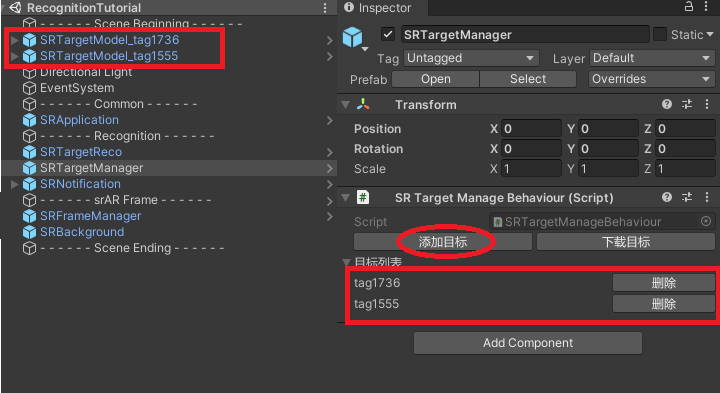Viewport: 720px width, 393px height.
Task: Open help for SR Target Manage Behaviour
Action: 667,197
